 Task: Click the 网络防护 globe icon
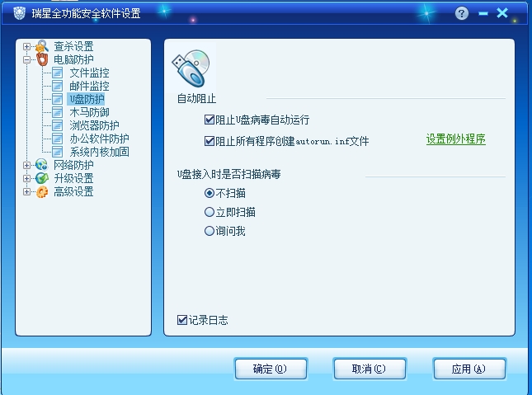tap(42, 165)
